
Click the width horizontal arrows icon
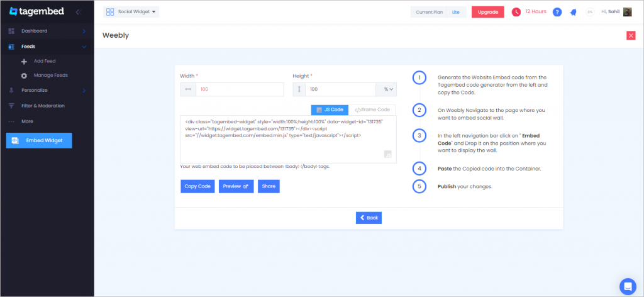pyautogui.click(x=188, y=89)
